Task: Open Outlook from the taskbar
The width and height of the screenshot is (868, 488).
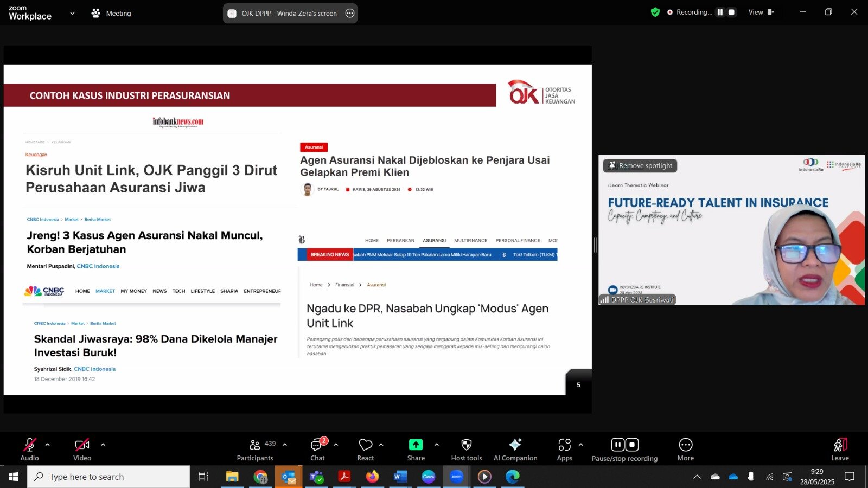Action: click(x=289, y=477)
